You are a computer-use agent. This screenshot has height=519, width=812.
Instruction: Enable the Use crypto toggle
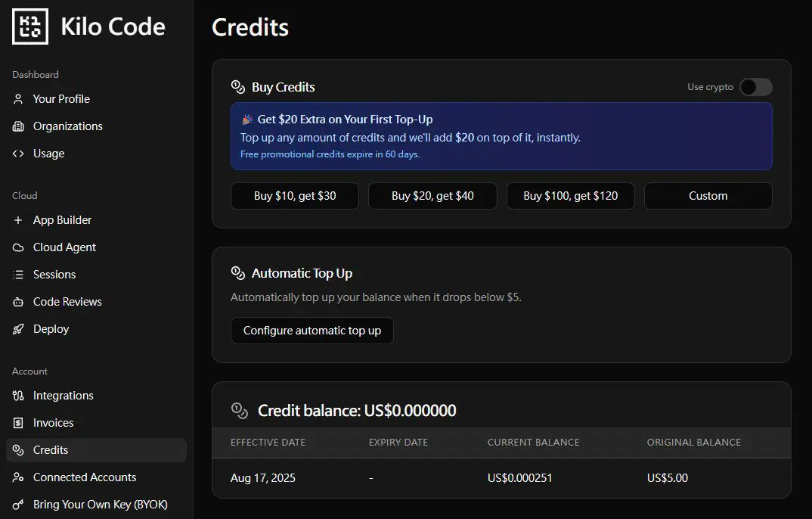coord(755,87)
